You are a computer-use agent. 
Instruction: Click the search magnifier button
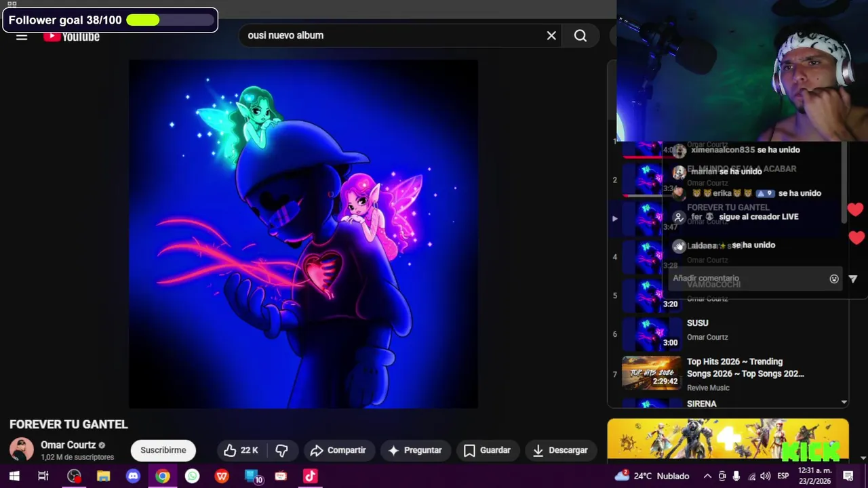(x=580, y=35)
